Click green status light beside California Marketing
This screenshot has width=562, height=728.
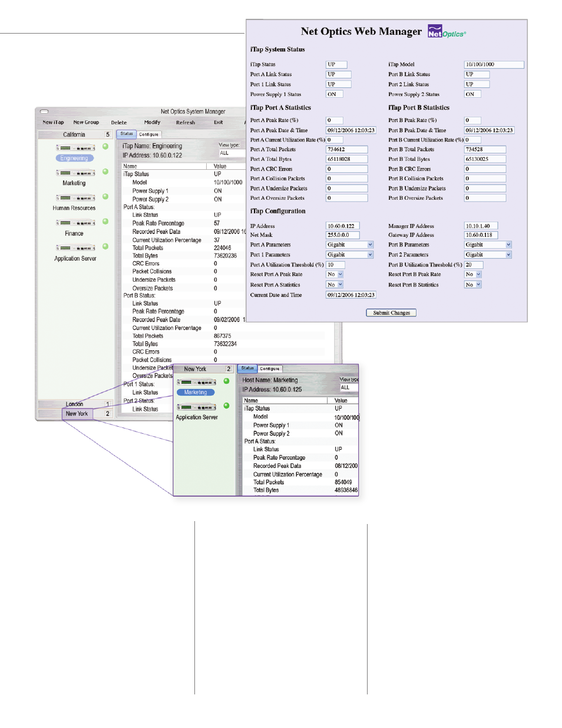(x=105, y=172)
